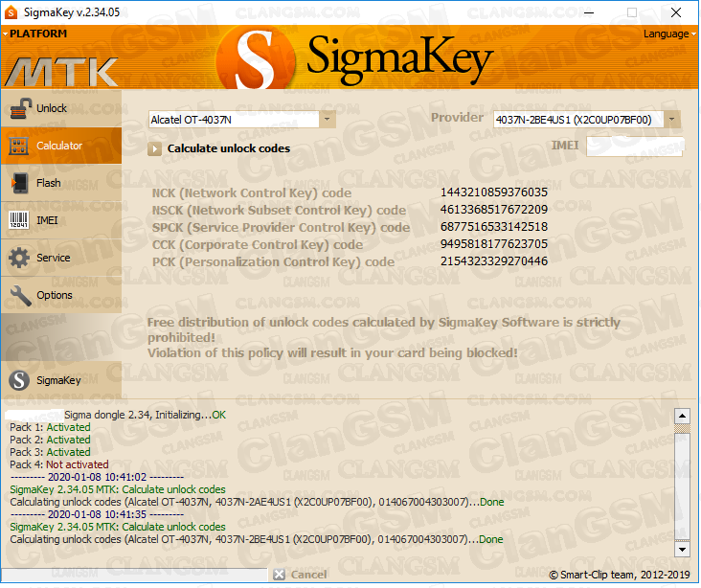This screenshot has width=701, height=588.
Task: Select NCK code value 144321085937603​5
Action: [x=494, y=192]
